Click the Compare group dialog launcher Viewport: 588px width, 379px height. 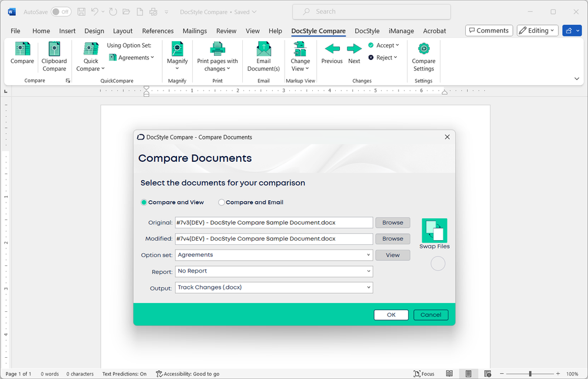pyautogui.click(x=68, y=81)
